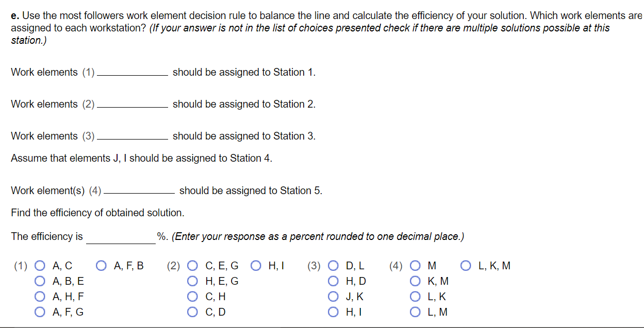The width and height of the screenshot is (644, 328).
Task: Select answer "A, F, B" for question 1
Action: [x=101, y=266]
